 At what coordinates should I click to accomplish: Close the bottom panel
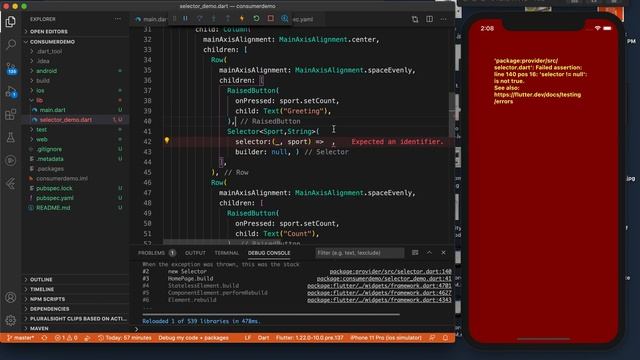pos(444,253)
